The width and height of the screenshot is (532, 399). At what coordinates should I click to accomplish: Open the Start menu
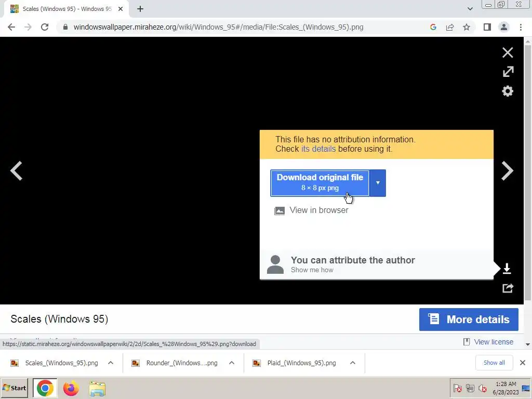point(15,388)
